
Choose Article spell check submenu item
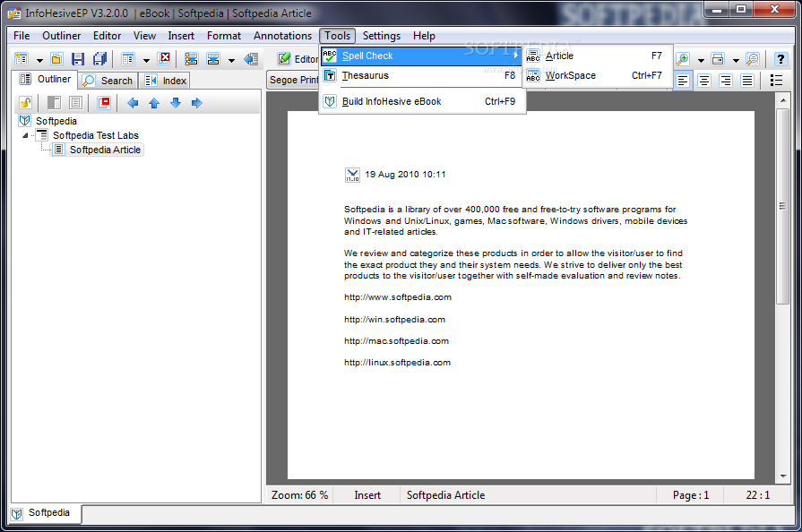(597, 56)
